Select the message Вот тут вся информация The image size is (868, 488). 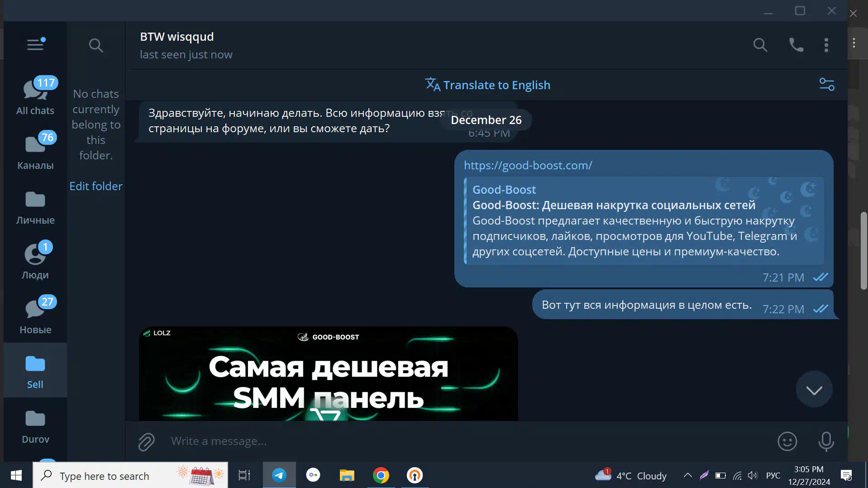tap(685, 305)
